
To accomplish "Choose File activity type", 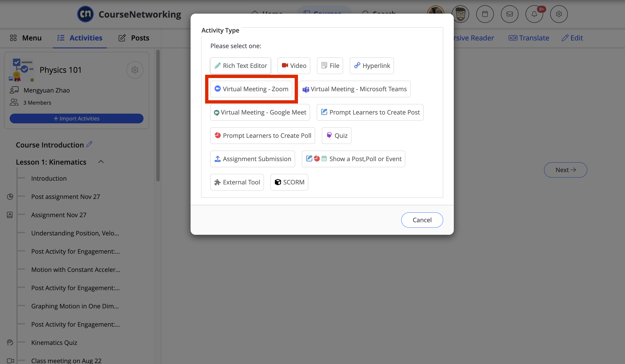I will click(330, 66).
